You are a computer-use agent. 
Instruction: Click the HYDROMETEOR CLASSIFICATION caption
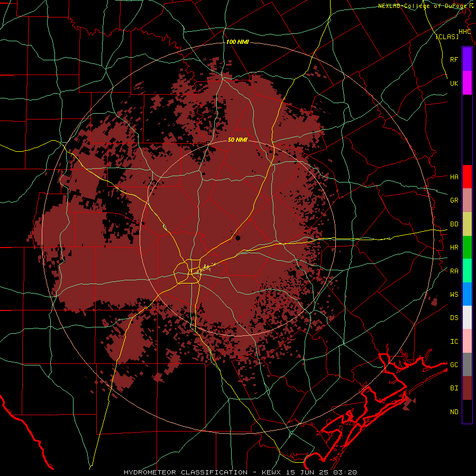point(186,472)
